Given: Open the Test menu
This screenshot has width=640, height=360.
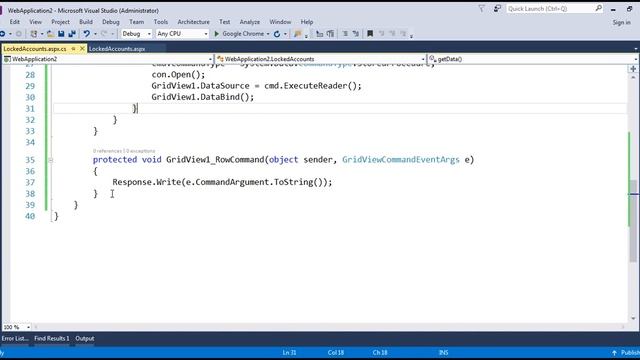Looking at the screenshot, I should 224,22.
